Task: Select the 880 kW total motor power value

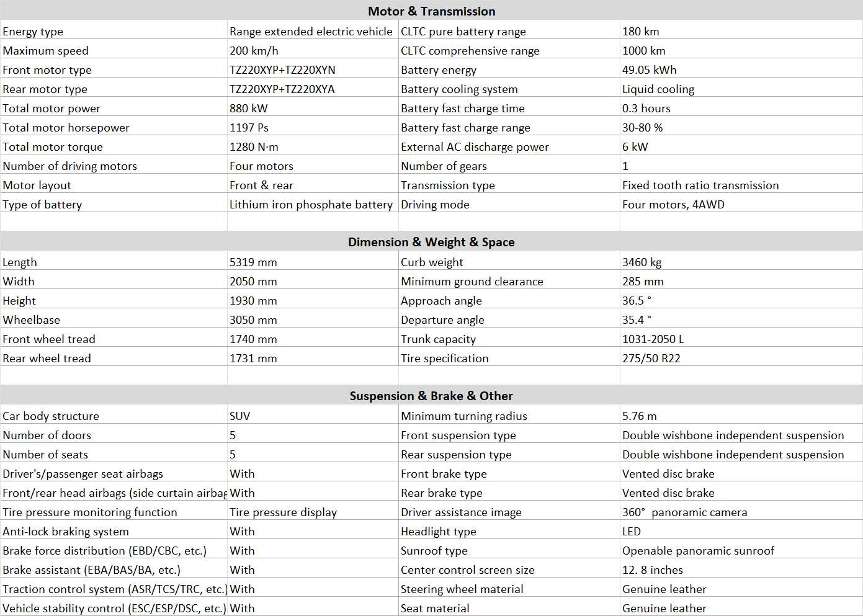Action: (313, 109)
